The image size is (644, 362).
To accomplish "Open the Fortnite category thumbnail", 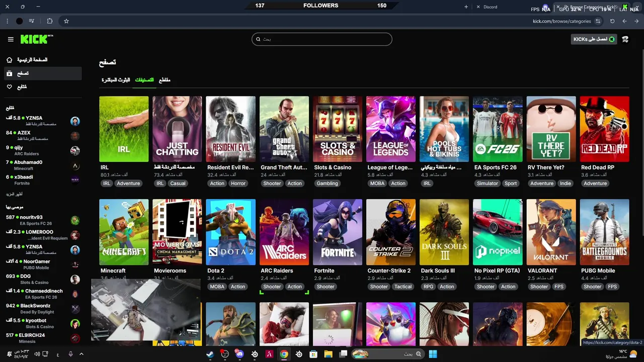I will (x=337, y=232).
